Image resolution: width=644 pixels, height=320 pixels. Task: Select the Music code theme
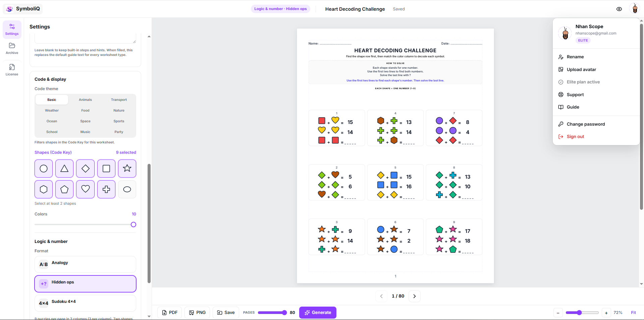[85, 132]
